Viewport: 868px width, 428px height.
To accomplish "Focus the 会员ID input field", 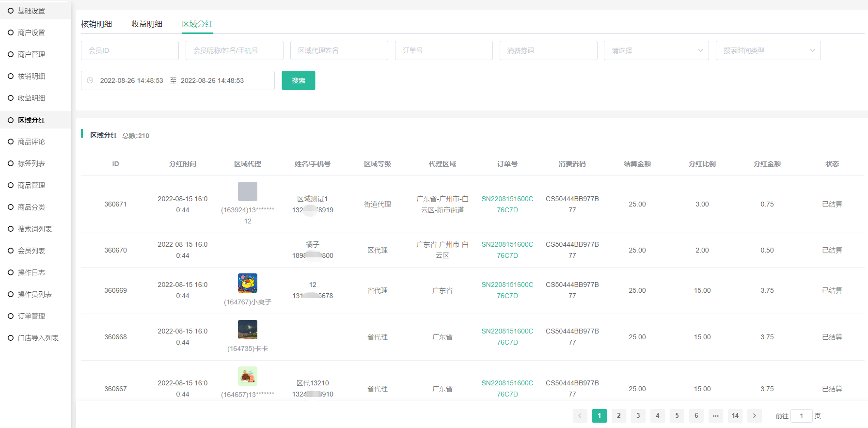I will pyautogui.click(x=130, y=50).
